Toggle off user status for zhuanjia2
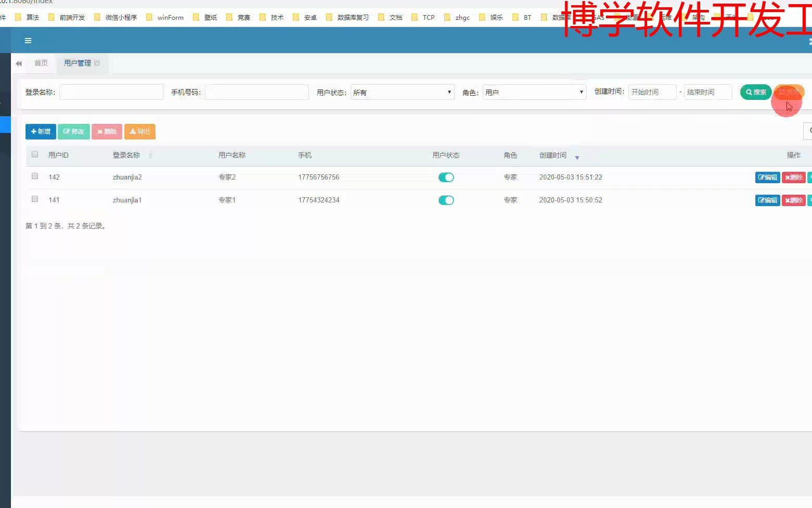Viewport: 812px width, 508px height. [446, 177]
